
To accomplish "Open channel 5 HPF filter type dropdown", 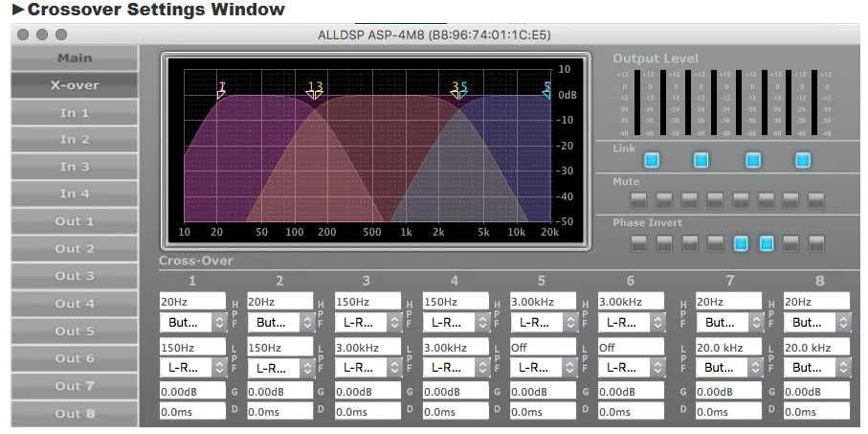I will [x=543, y=322].
